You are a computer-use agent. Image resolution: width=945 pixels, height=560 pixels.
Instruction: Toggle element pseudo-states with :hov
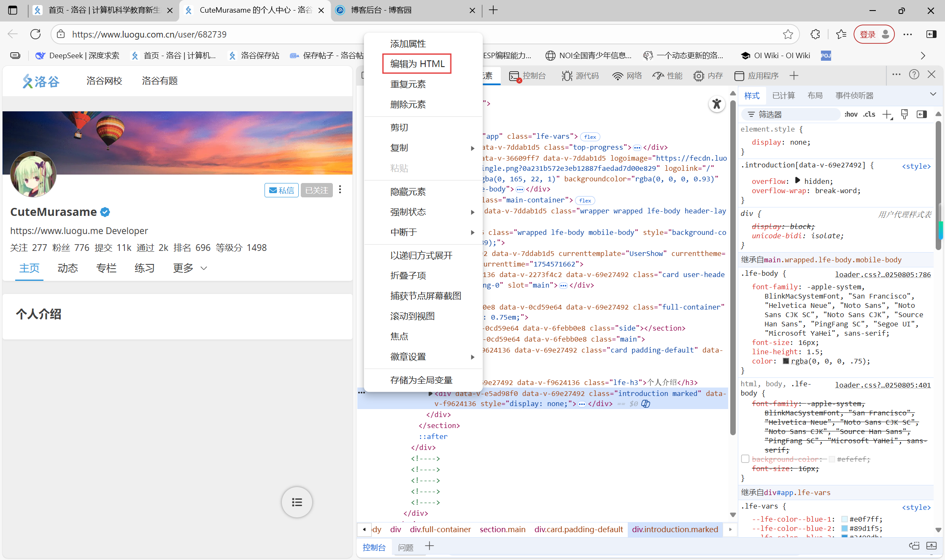pos(851,114)
